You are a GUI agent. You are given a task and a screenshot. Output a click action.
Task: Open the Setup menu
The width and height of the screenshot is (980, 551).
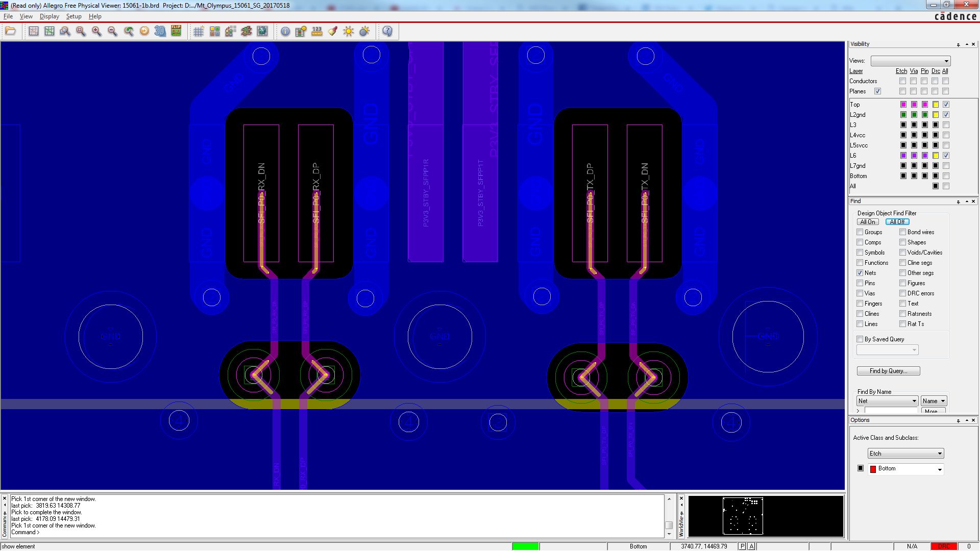73,16
